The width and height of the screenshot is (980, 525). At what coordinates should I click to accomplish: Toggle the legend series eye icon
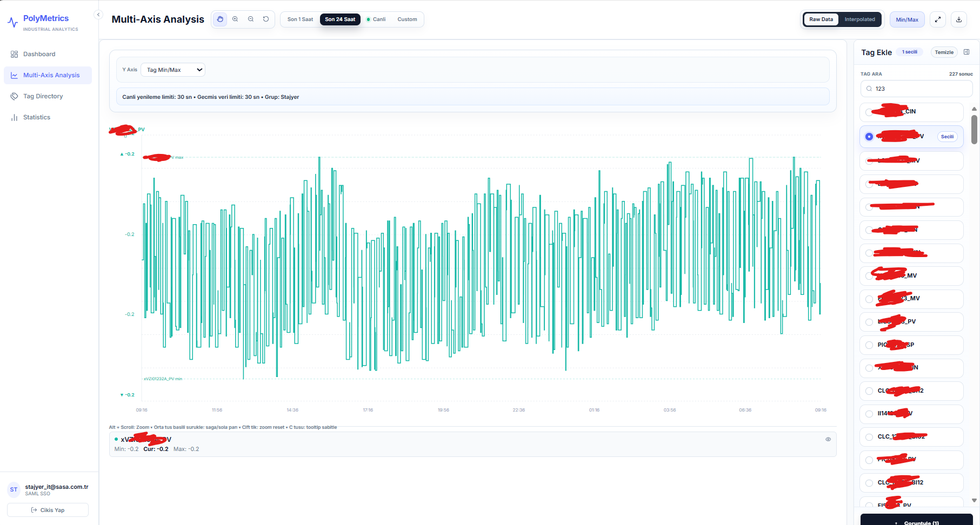(828, 439)
